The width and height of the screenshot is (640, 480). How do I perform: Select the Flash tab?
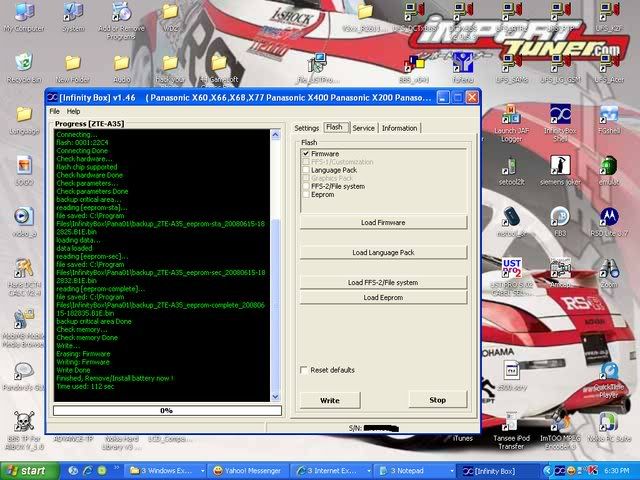pyautogui.click(x=335, y=127)
